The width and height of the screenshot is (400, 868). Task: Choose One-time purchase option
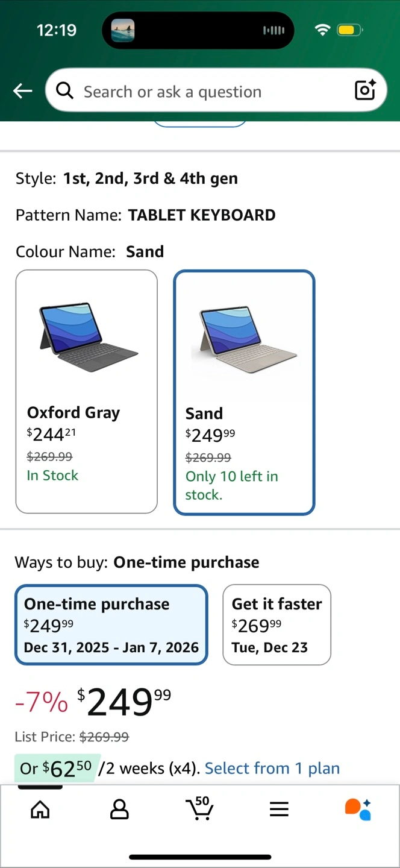111,625
